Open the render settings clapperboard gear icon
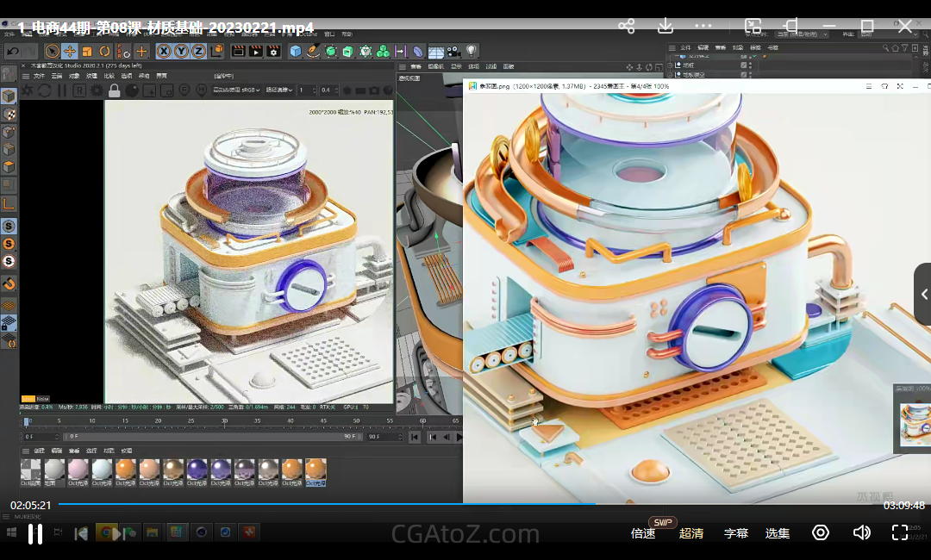The height and width of the screenshot is (560, 931). (273, 52)
